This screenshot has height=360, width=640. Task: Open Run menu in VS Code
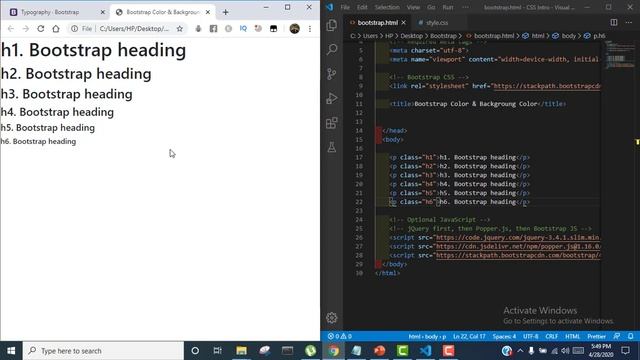(x=448, y=7)
